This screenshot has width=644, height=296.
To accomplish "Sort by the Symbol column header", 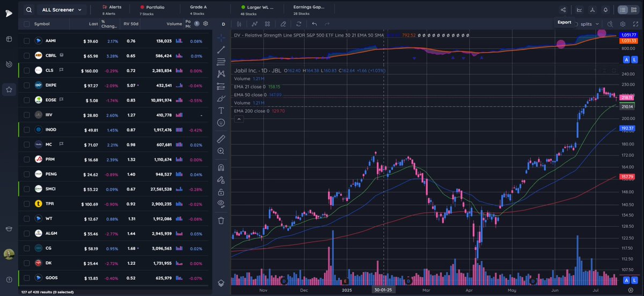I will pyautogui.click(x=42, y=24).
